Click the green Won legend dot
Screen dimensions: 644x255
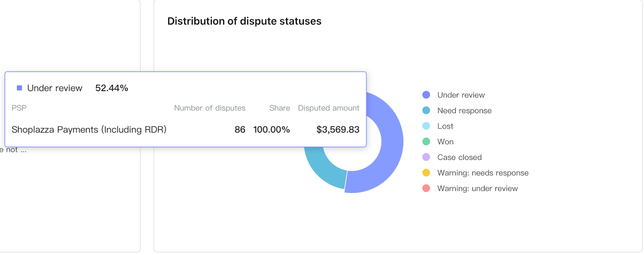coord(426,142)
